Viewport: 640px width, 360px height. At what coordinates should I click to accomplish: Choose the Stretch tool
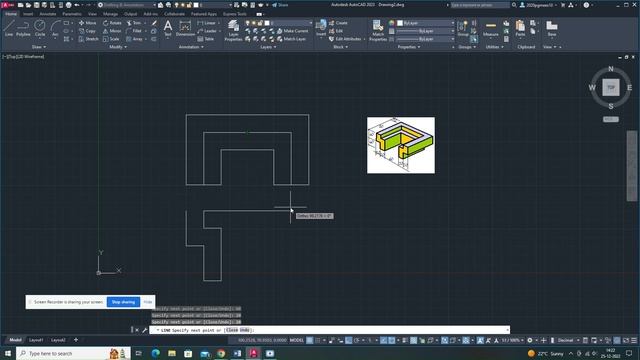(89, 39)
